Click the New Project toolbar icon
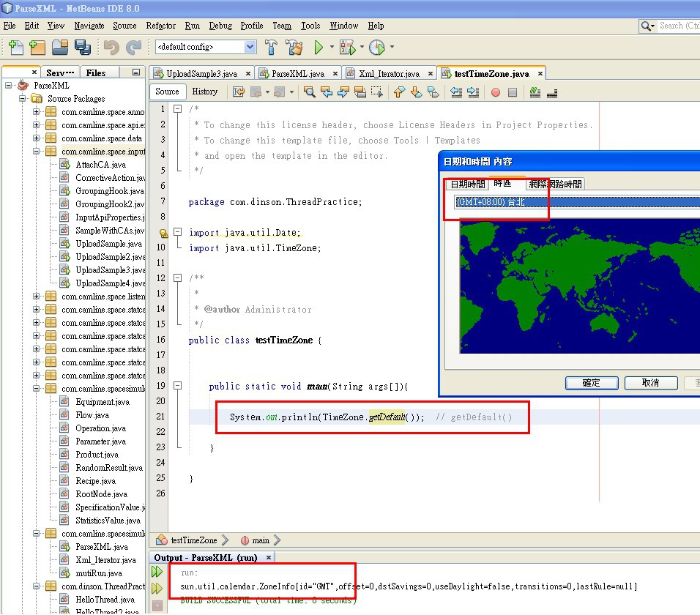Viewport: 700px width, 615px height. [37, 48]
